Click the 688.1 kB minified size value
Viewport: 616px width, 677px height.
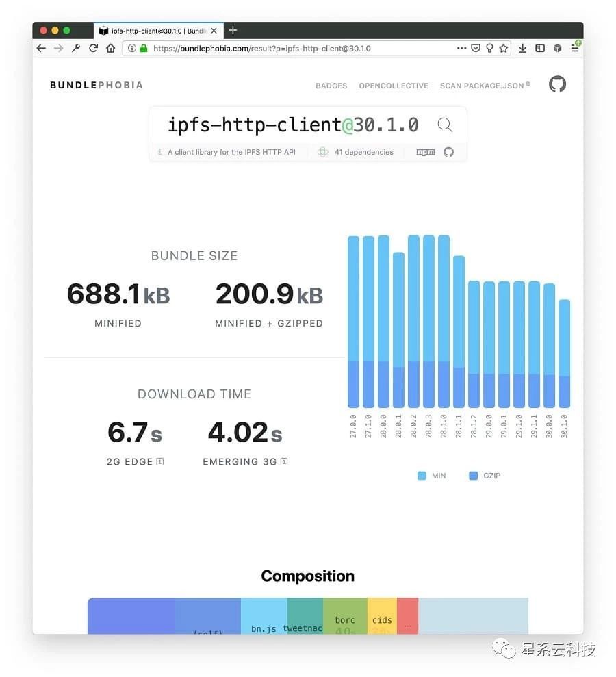(118, 294)
